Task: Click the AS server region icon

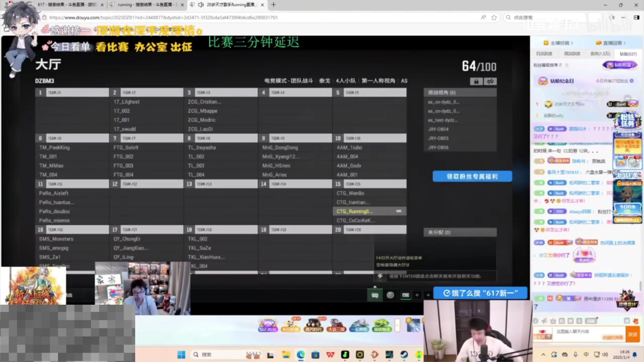Action: click(404, 80)
